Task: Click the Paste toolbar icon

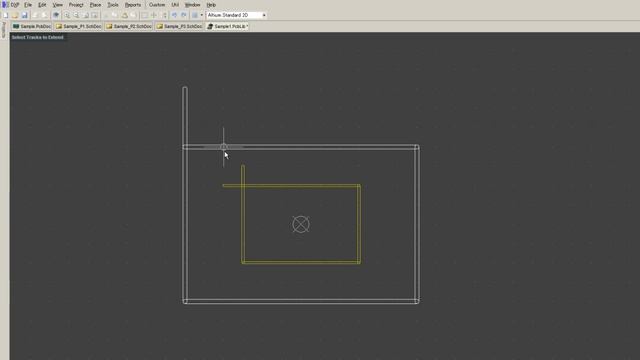Action: coord(124,15)
